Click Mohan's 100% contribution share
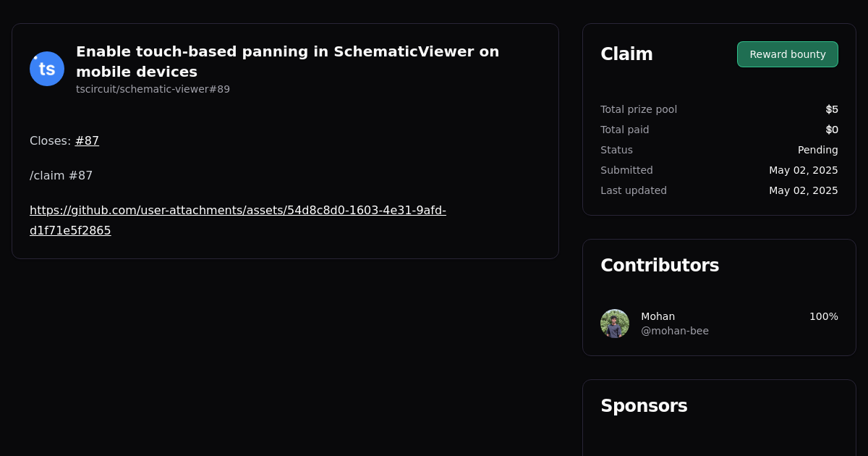This screenshot has width=868, height=456. click(823, 316)
